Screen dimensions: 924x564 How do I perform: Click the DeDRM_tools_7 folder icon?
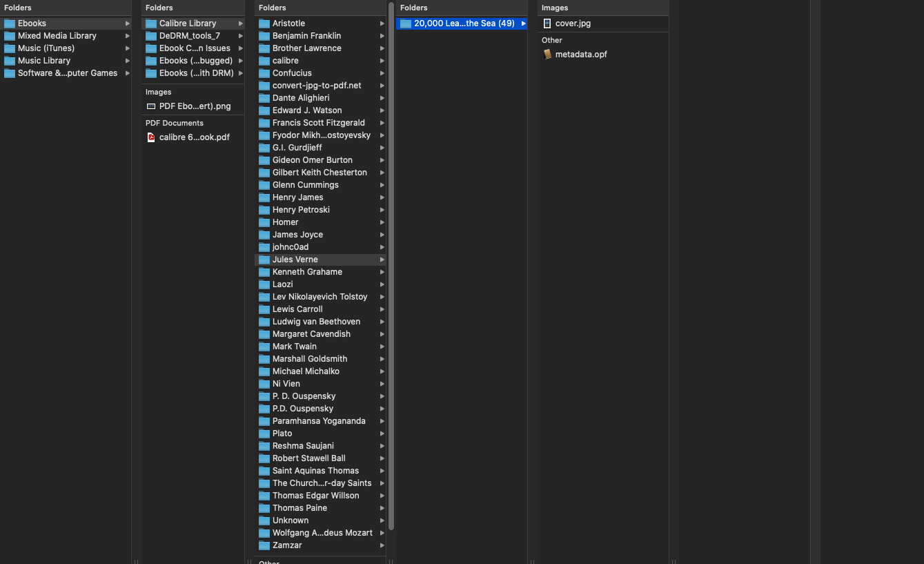click(151, 36)
